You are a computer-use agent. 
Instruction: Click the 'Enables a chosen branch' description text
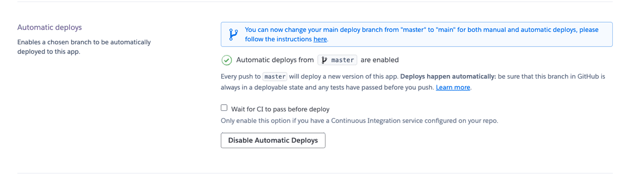coord(84,46)
